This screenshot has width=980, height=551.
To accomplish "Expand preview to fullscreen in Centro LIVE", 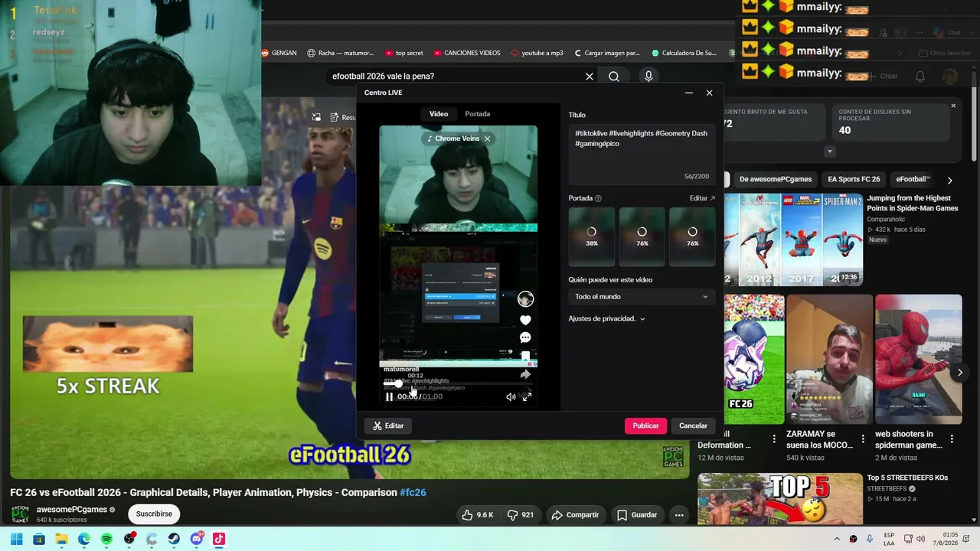I will [527, 396].
